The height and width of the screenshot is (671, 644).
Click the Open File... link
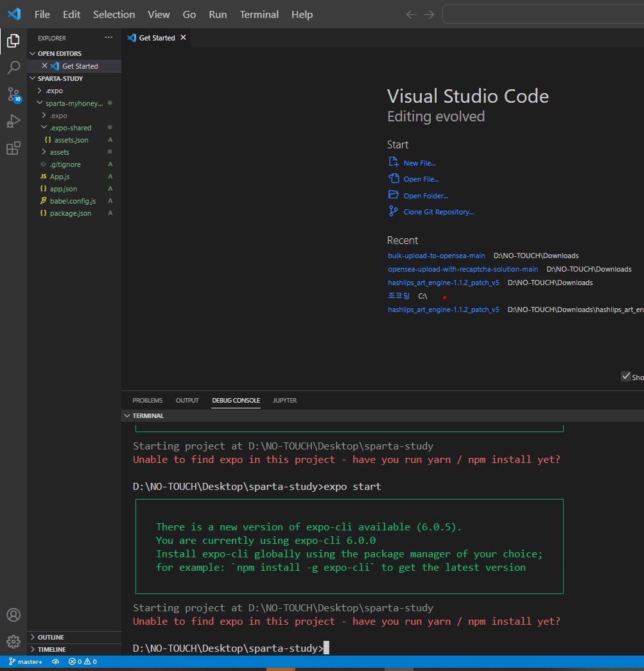point(421,179)
